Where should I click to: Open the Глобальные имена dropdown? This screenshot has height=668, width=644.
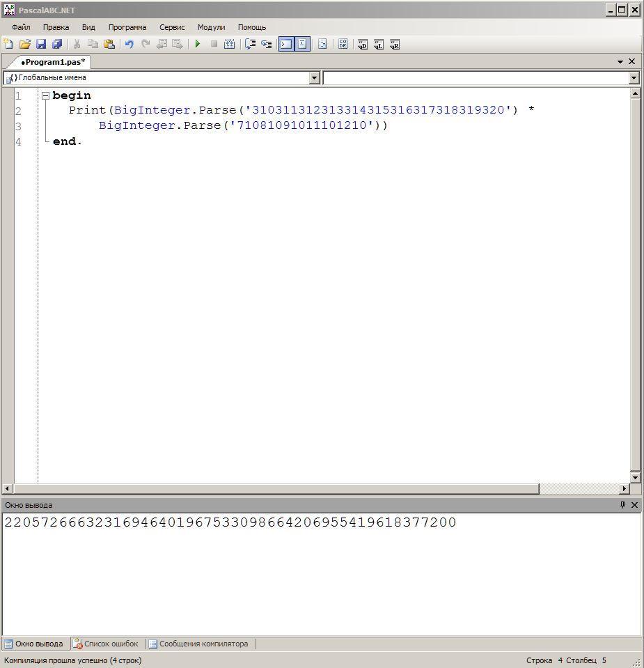(314, 78)
